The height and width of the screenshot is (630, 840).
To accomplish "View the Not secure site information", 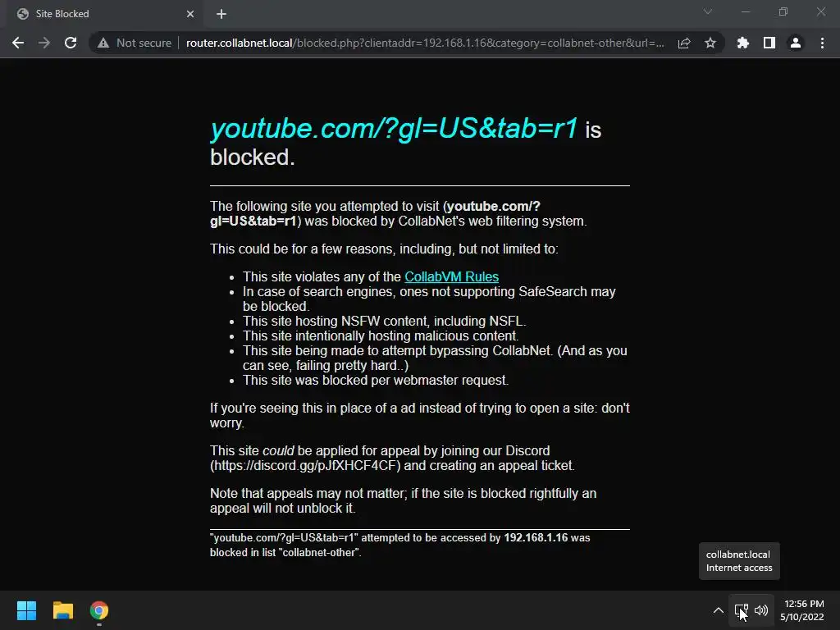I will coord(135,43).
